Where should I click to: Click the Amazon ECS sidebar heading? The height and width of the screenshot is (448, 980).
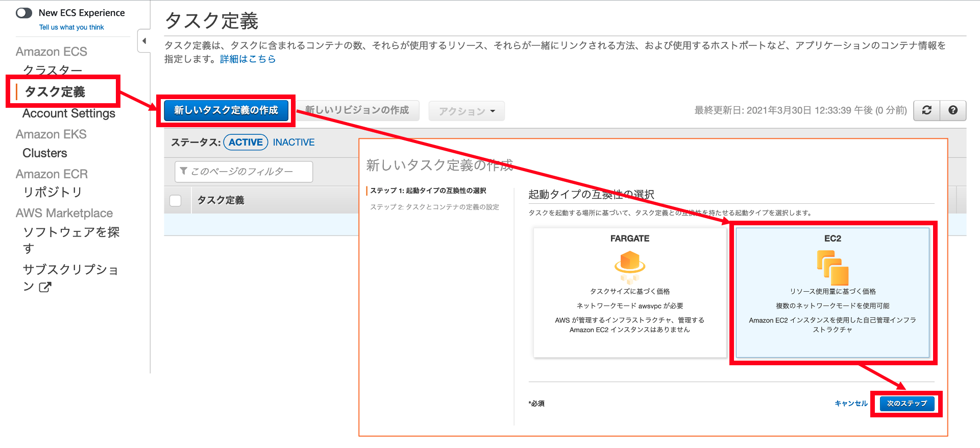pos(52,52)
